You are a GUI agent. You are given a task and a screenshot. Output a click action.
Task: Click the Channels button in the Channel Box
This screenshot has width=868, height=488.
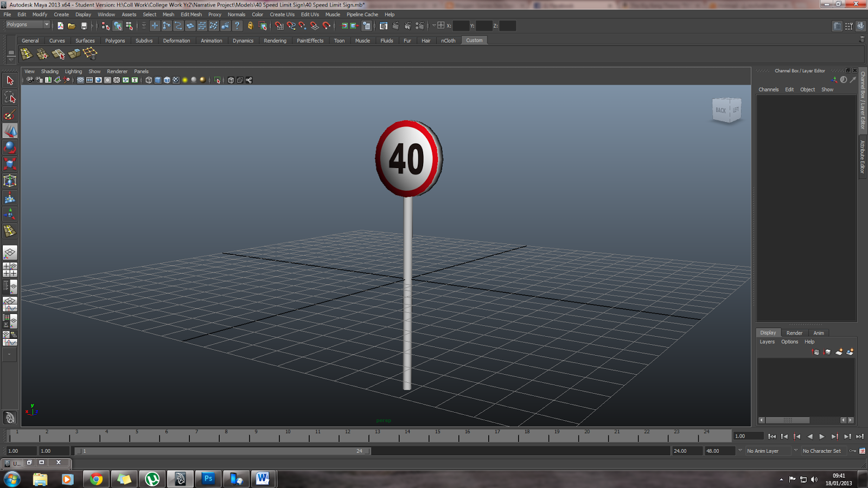tap(769, 89)
